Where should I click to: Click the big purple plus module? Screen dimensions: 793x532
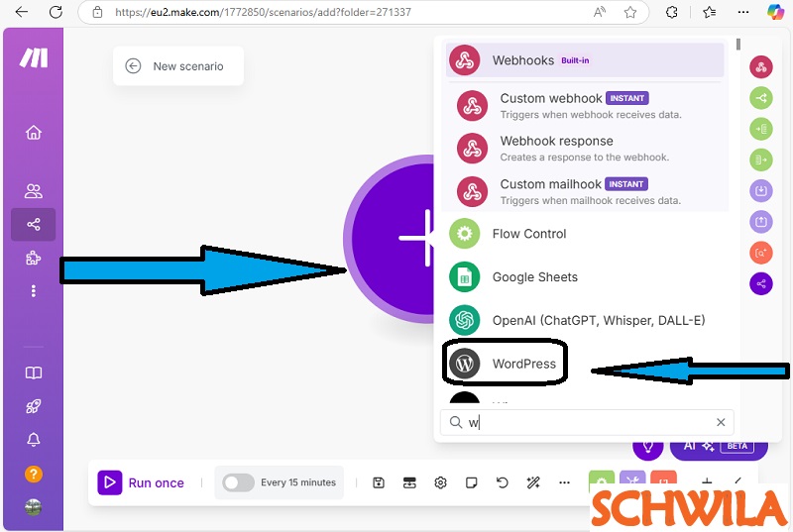pyautogui.click(x=391, y=239)
